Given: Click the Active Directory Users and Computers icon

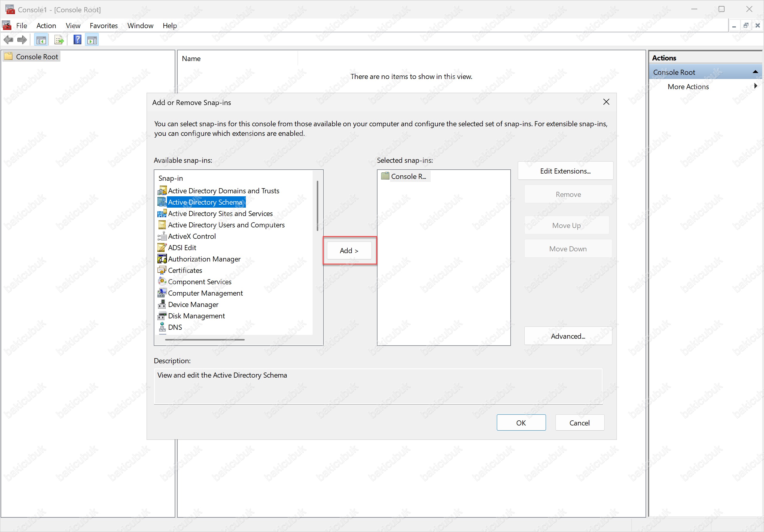Looking at the screenshot, I should click(x=162, y=225).
